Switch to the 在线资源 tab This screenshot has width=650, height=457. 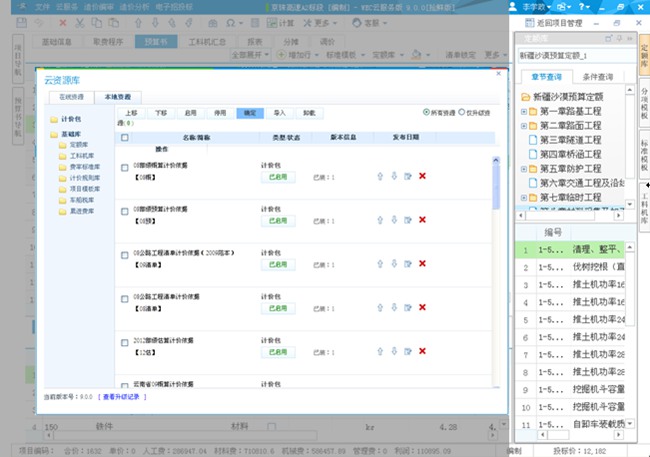coord(71,96)
